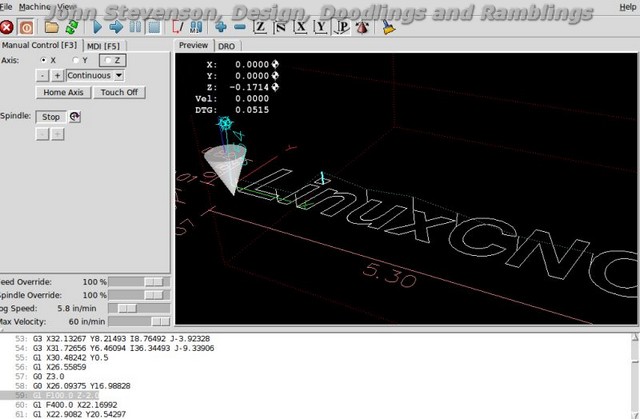
Task: Select X axis radio button
Action: pos(43,60)
